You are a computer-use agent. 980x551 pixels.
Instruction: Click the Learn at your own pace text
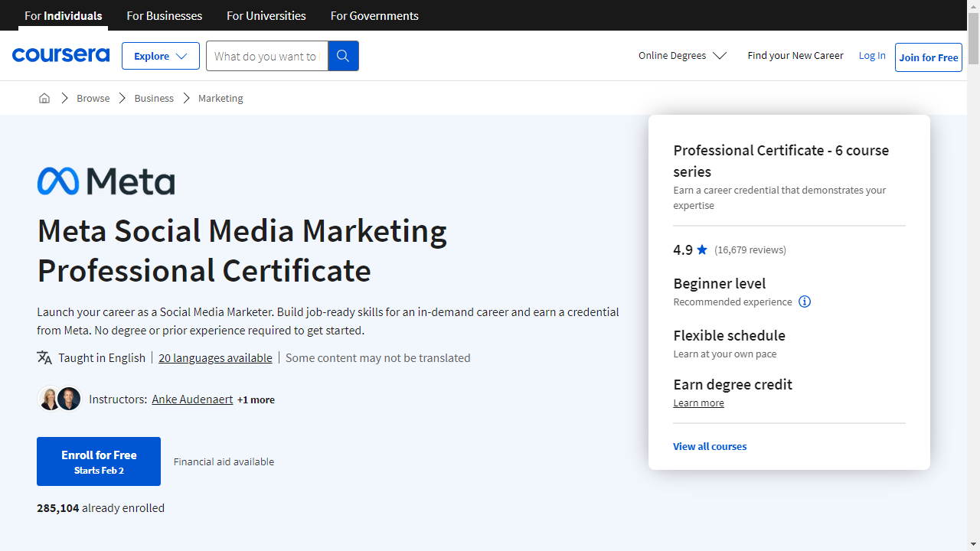[725, 354]
